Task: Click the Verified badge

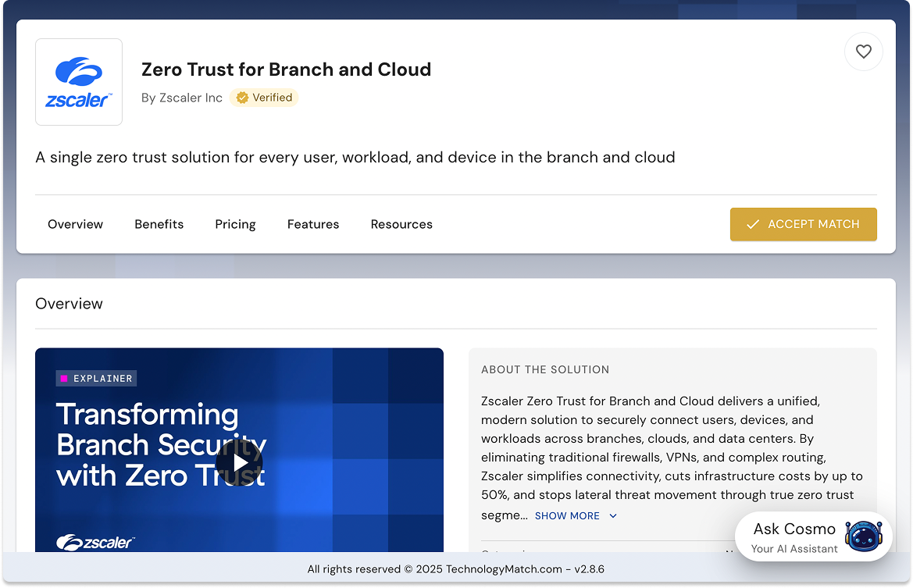Action: coord(264,98)
